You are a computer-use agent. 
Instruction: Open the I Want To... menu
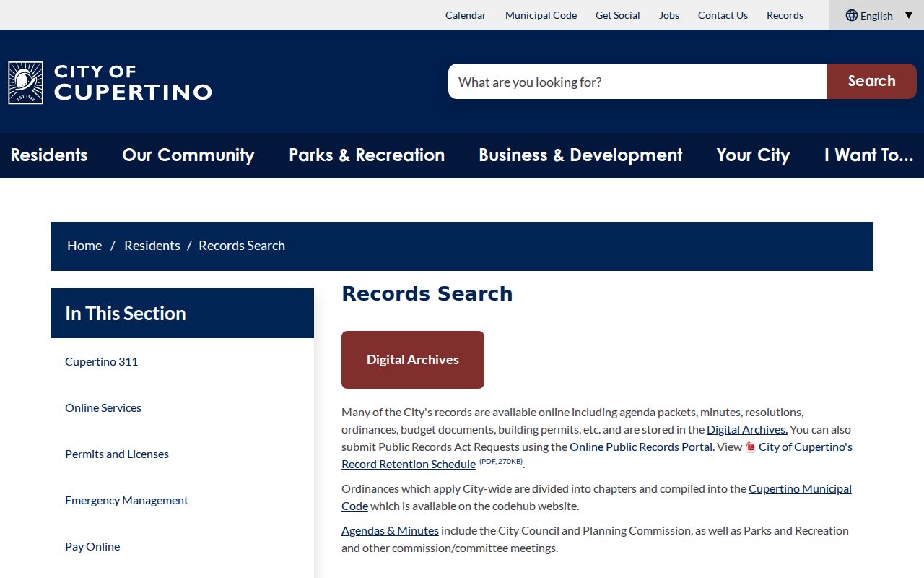869,155
